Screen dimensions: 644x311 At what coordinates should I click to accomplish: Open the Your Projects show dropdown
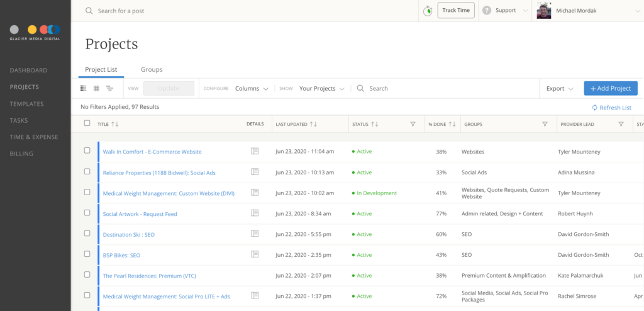pos(321,88)
